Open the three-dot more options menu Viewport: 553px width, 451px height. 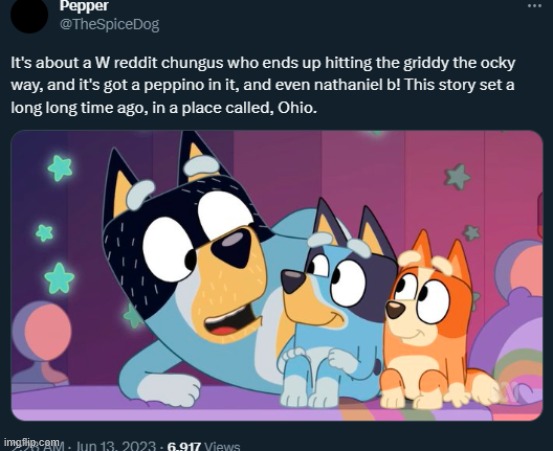[535, 6]
